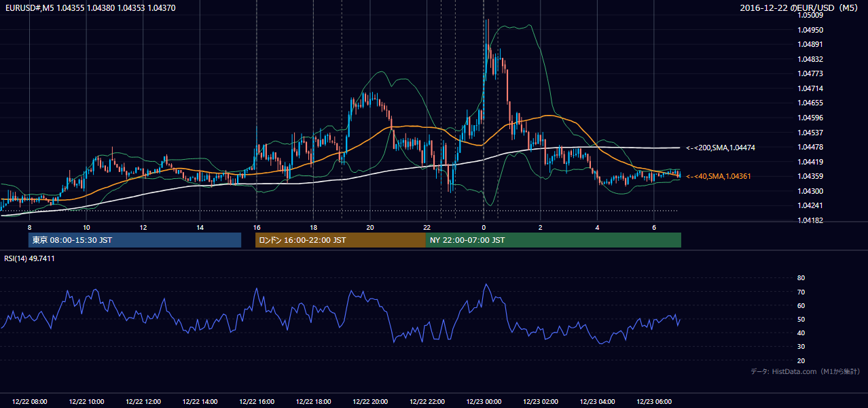868x408 pixels.
Task: Click hour tick 16 under the price chart
Action: pos(257,226)
